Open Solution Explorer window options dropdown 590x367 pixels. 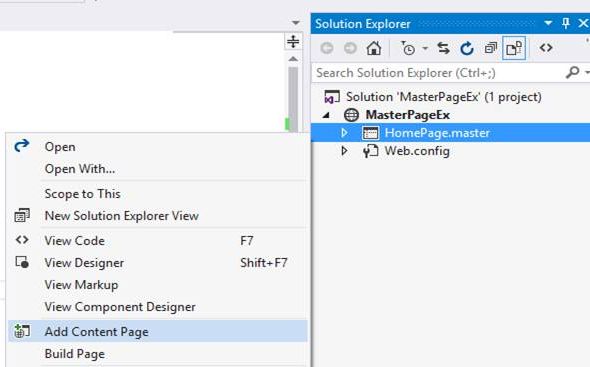tap(548, 23)
